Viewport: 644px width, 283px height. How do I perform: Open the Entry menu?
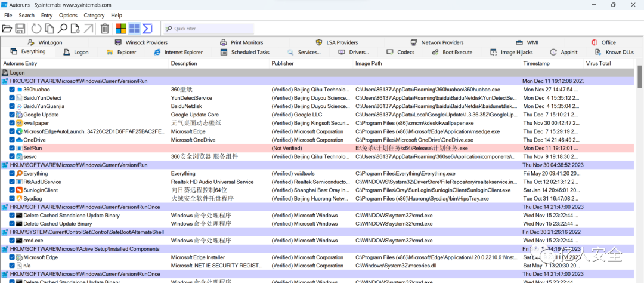[x=47, y=15]
